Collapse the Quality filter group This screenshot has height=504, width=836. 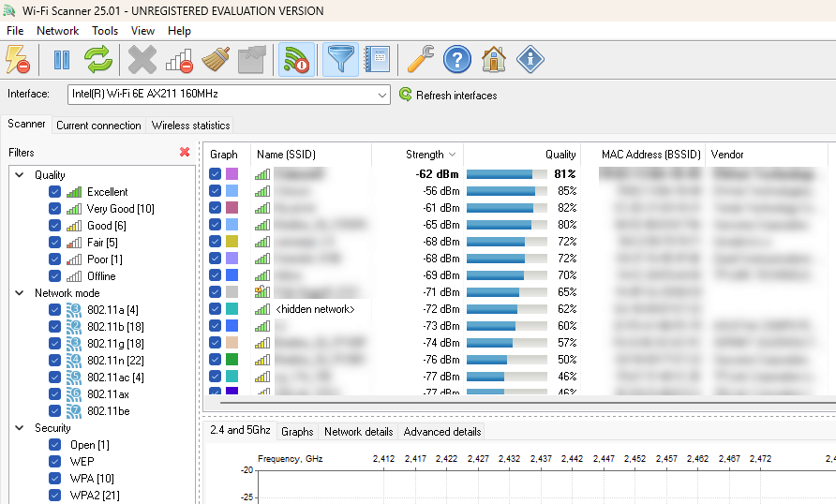[x=19, y=175]
